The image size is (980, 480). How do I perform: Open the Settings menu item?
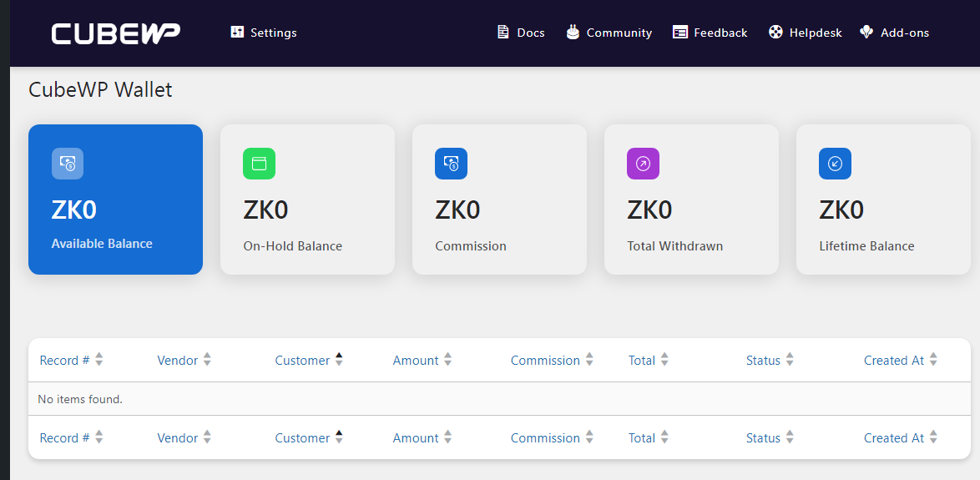coord(264,33)
